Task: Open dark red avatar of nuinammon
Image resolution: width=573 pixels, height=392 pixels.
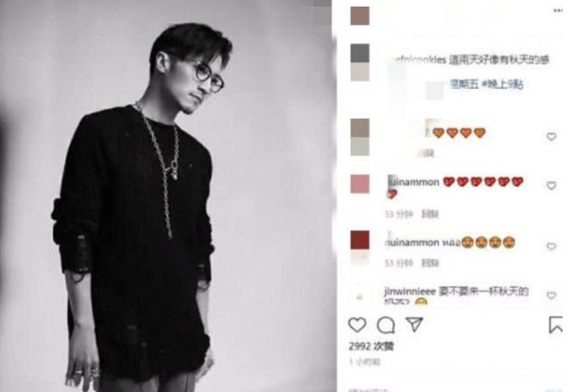Action: [x=360, y=240]
